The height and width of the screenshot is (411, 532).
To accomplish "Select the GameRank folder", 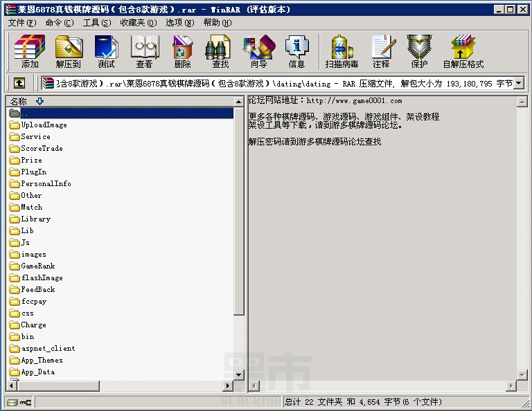I will point(33,266).
